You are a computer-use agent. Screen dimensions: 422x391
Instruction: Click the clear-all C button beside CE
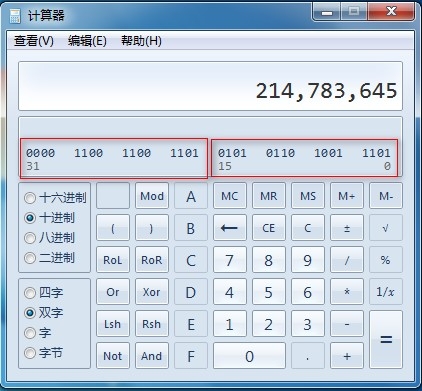coord(308,228)
